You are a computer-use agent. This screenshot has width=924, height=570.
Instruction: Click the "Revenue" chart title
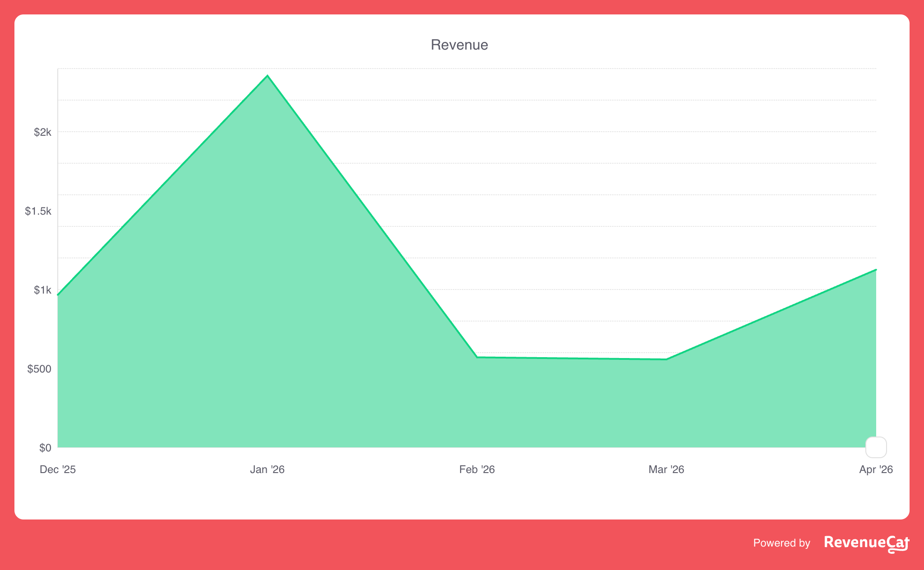[x=459, y=45]
